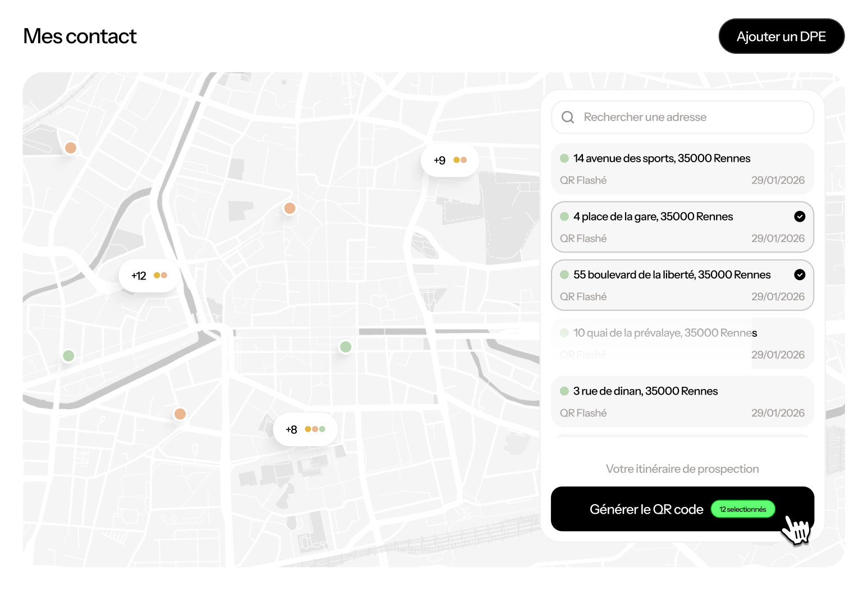868x590 pixels.
Task: Generate the QR code
Action: click(x=682, y=509)
